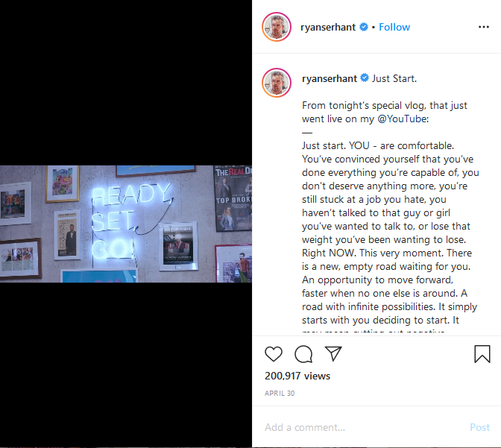
Task: Open ryanserhant avatar beside the caption
Action: tap(277, 83)
